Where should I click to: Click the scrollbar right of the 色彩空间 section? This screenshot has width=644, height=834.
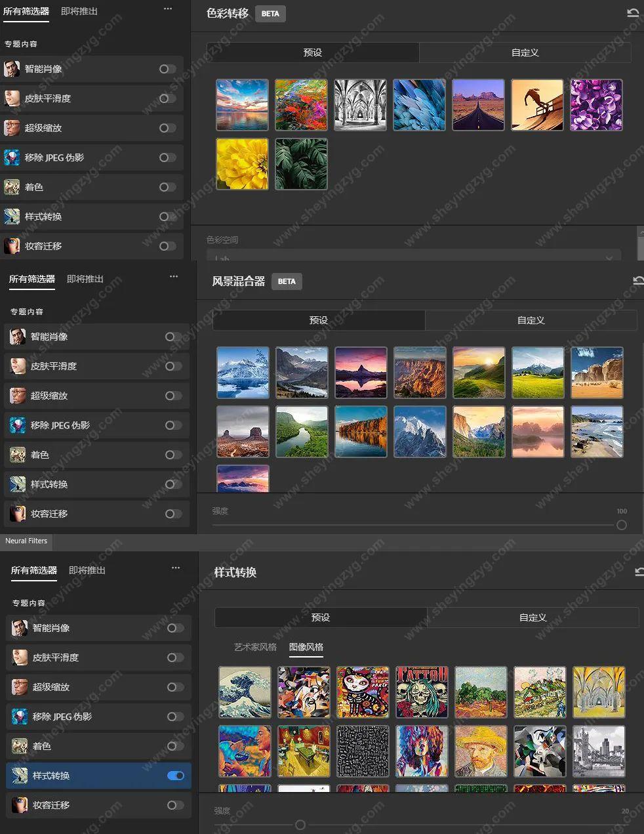click(x=640, y=244)
